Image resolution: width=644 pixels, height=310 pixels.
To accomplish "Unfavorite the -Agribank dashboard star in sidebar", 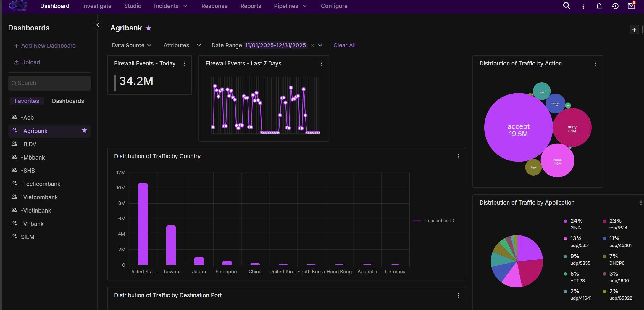I will [x=84, y=131].
